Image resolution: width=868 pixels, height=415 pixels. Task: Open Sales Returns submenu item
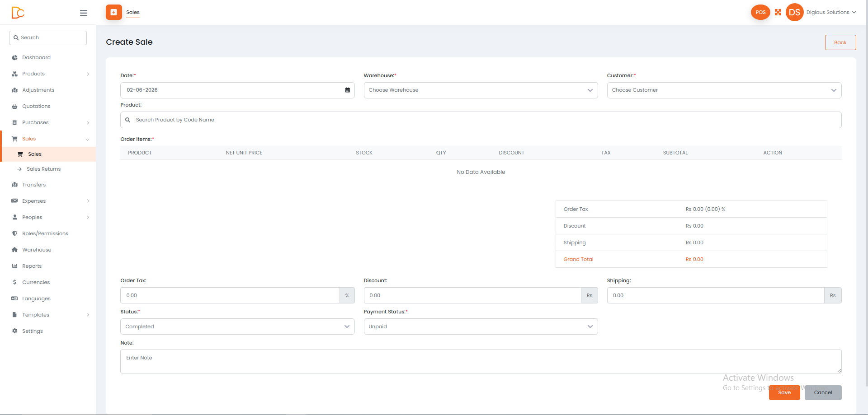click(x=43, y=169)
